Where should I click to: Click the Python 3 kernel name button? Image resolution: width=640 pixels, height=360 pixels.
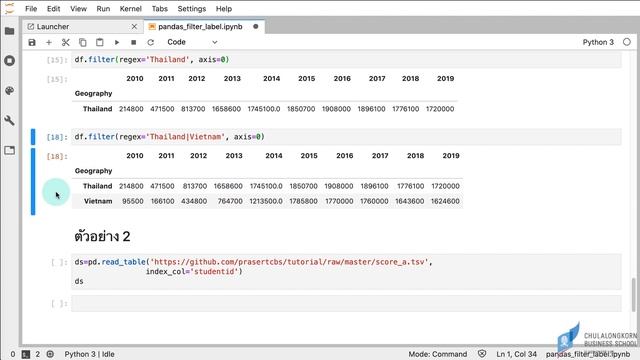tap(598, 42)
